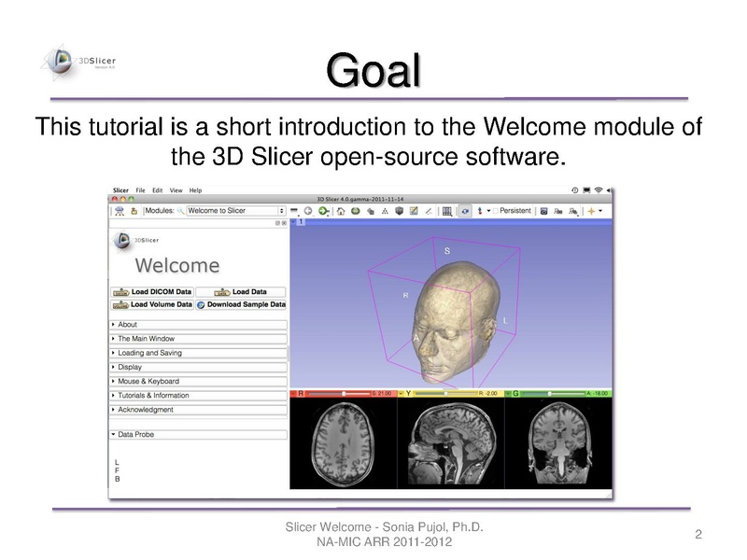
Task: Click the 3D view pin icon
Action: (293, 222)
